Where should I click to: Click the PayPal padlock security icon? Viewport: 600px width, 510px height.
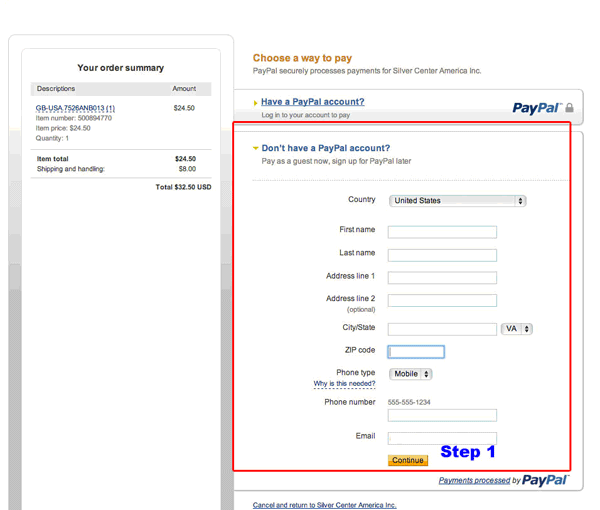[569, 108]
